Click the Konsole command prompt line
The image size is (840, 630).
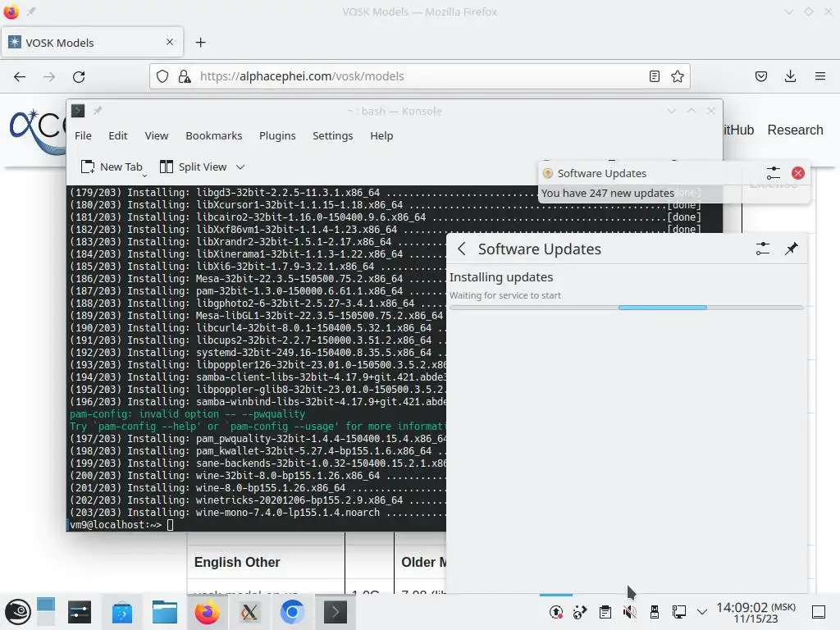click(257, 524)
